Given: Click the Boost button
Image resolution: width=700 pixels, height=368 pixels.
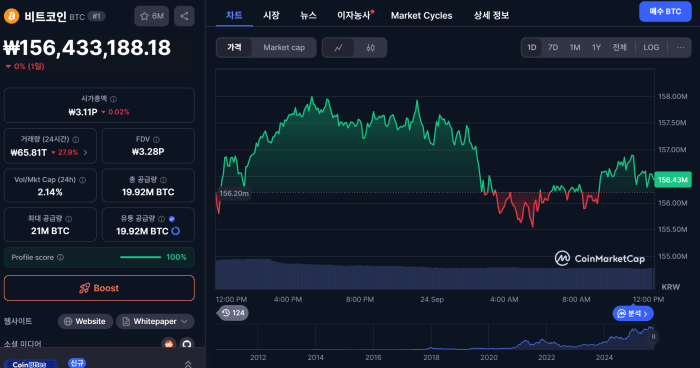Looking at the screenshot, I should (99, 288).
